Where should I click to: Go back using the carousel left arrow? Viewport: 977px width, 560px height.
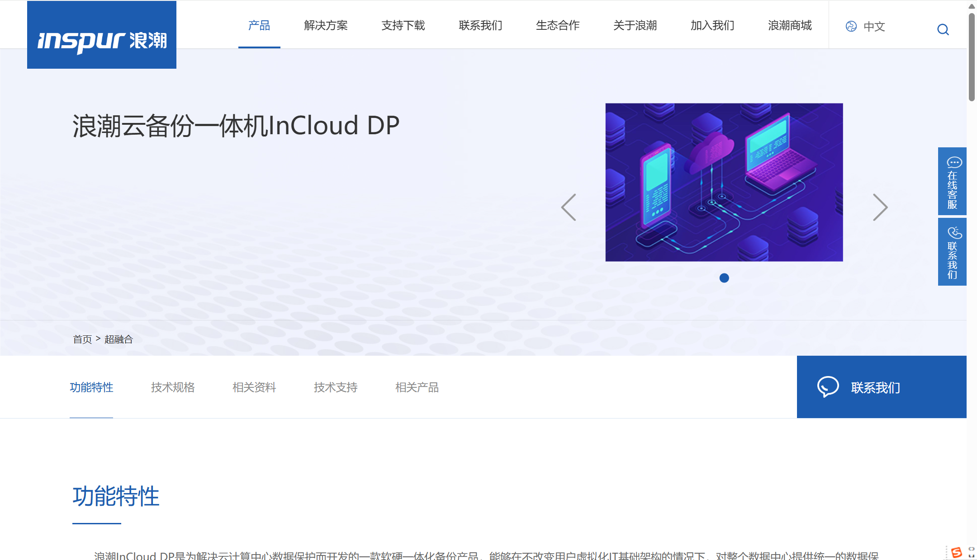tap(569, 207)
